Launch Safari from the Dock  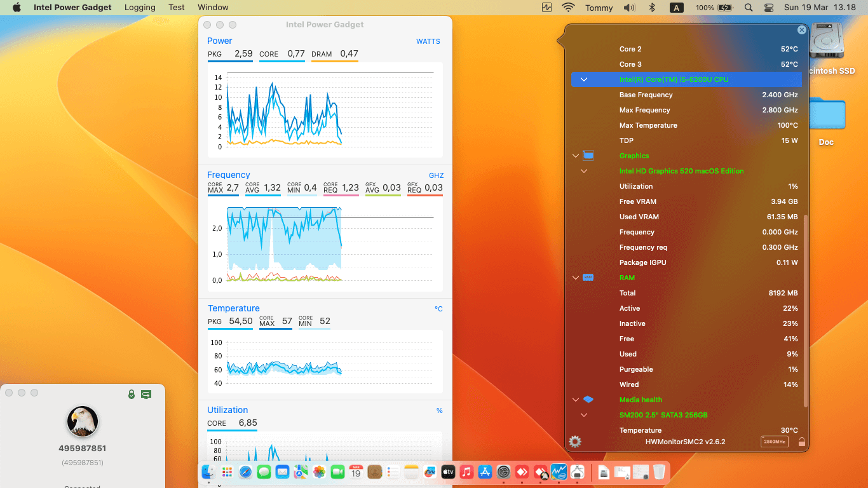pyautogui.click(x=245, y=472)
